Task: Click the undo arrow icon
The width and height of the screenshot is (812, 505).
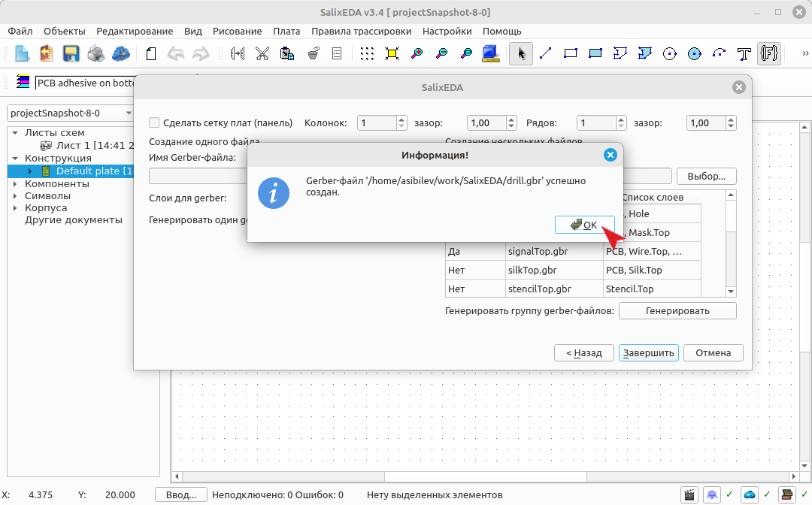Action: [x=176, y=53]
